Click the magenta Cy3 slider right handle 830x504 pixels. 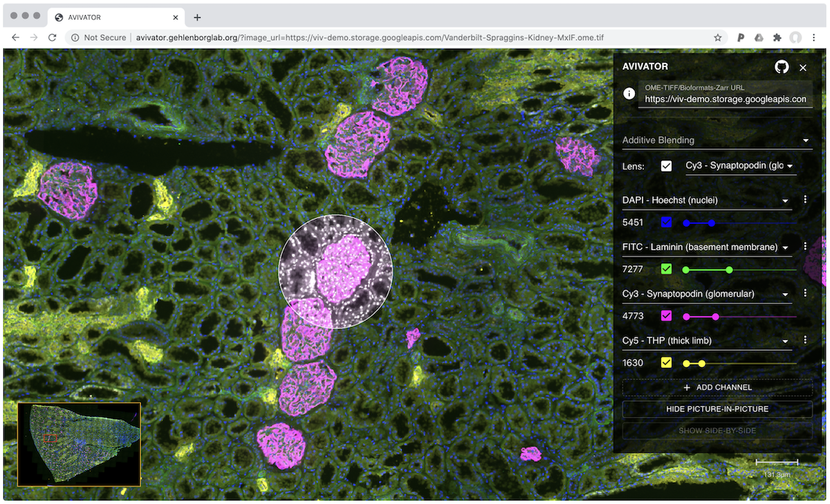715,317
